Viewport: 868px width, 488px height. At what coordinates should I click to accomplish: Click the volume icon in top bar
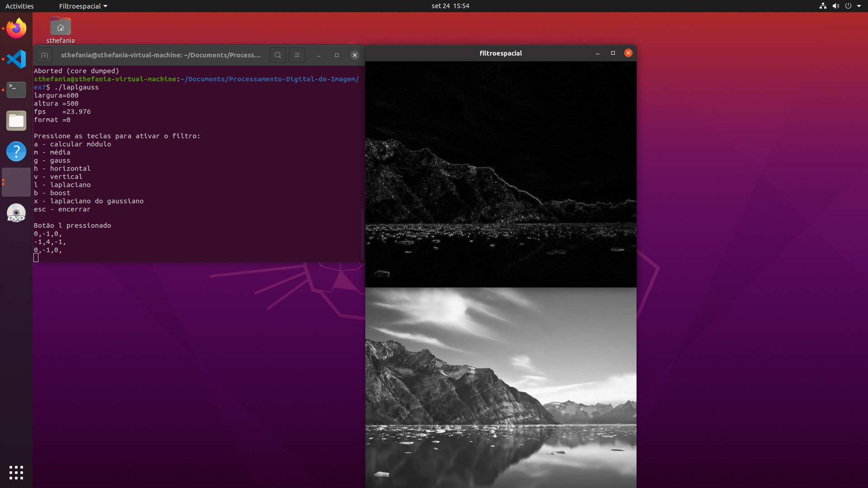pos(835,6)
